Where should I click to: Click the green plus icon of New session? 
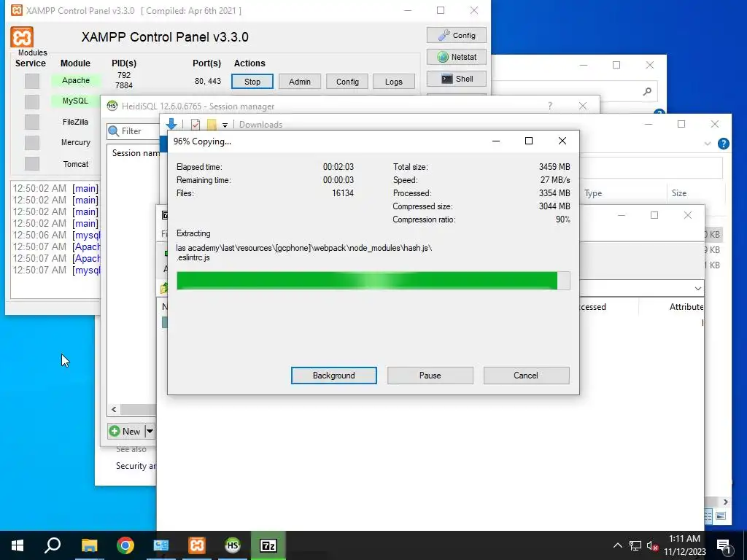click(115, 432)
